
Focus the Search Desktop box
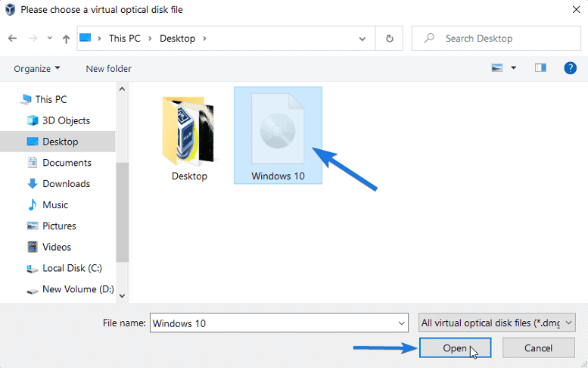(496, 39)
